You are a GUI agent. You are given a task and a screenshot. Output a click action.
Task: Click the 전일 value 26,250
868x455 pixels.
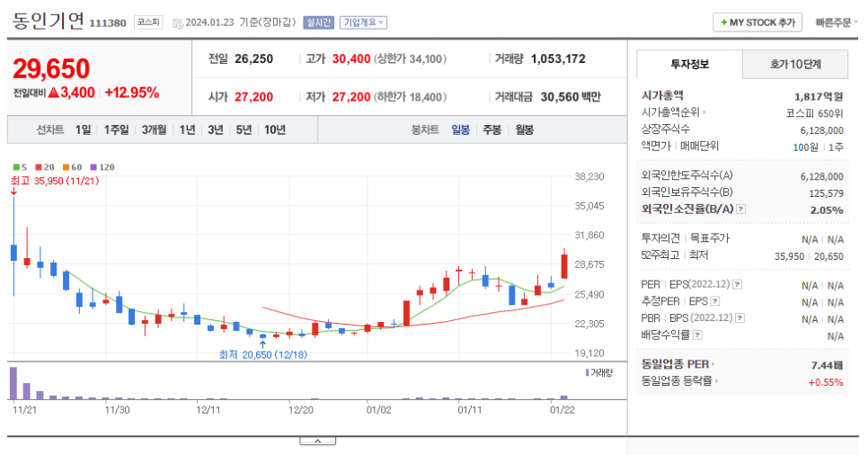(253, 58)
